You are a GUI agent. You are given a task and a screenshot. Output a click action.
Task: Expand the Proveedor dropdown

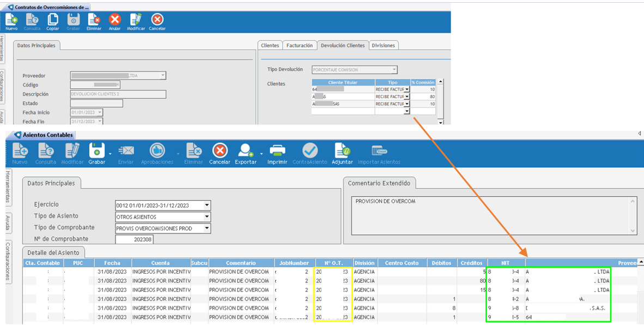(163, 76)
